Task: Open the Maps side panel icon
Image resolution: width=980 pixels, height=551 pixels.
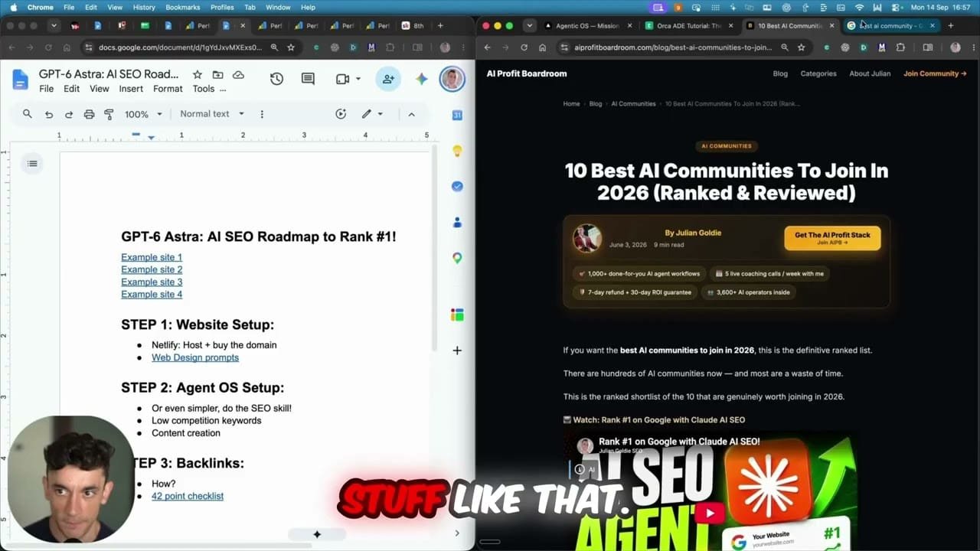Action: click(x=457, y=258)
